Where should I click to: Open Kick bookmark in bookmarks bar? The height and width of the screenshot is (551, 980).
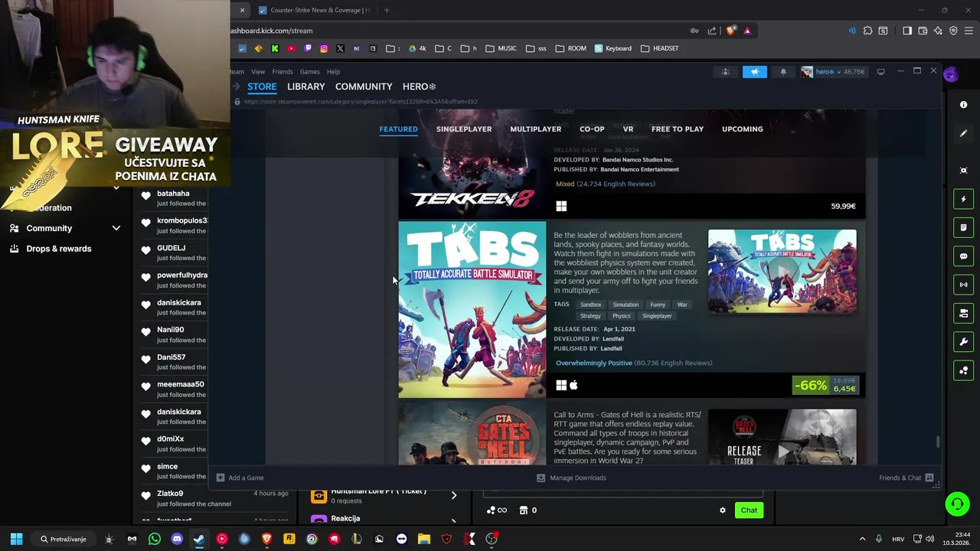[x=275, y=48]
